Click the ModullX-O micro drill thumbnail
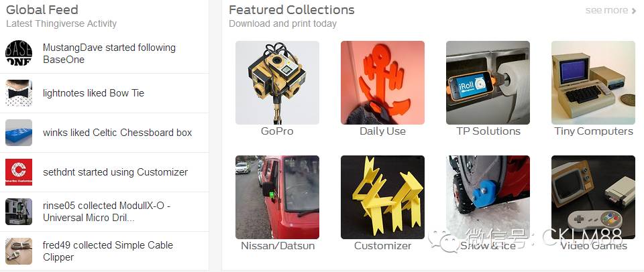This screenshot has height=272, width=644. click(19, 212)
